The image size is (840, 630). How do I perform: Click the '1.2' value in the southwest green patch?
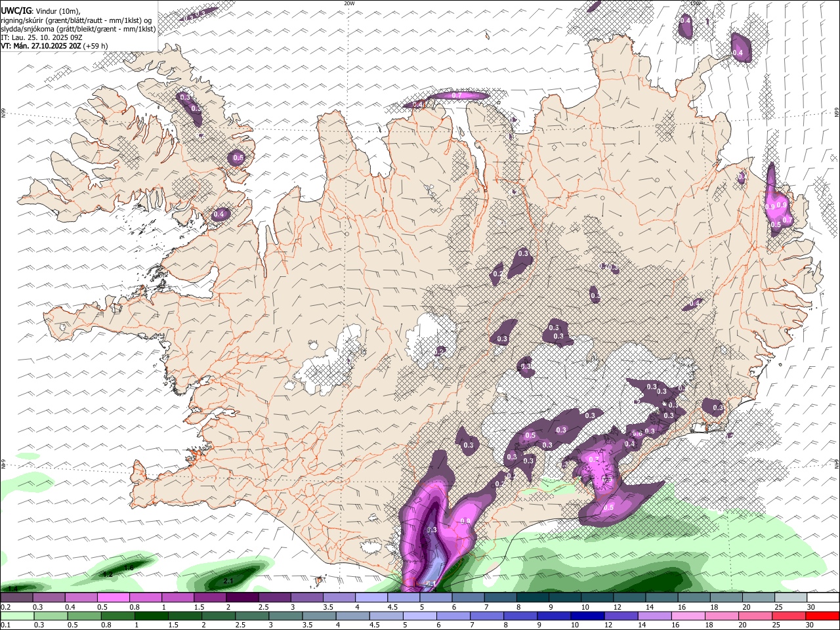tap(108, 574)
